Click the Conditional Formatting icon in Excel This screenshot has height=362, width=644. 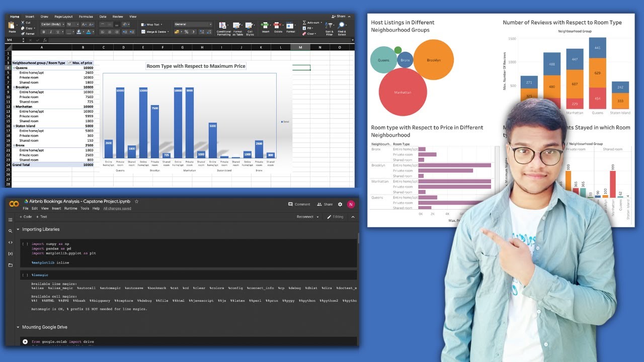click(x=223, y=26)
